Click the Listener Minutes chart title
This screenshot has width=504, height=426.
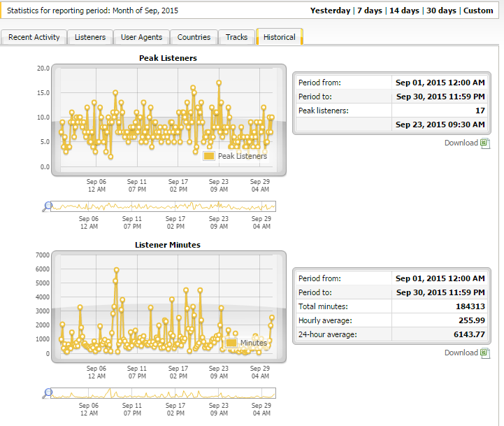coord(168,245)
